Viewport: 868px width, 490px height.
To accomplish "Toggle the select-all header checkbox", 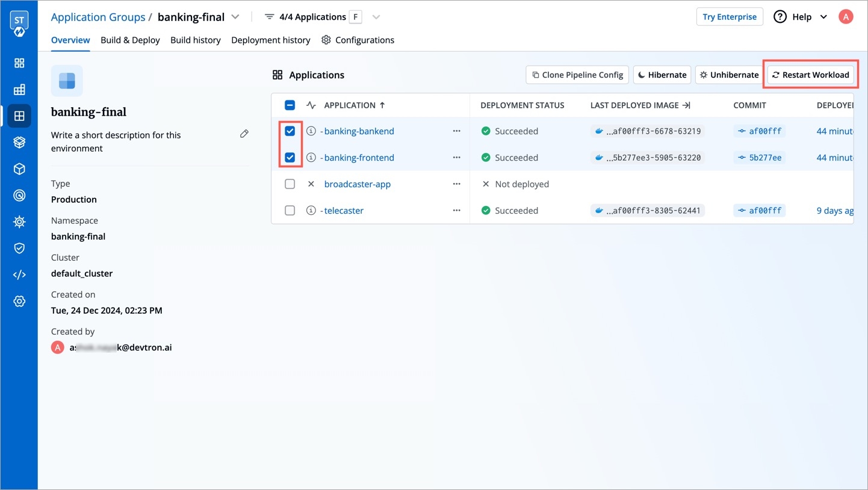I will click(290, 105).
